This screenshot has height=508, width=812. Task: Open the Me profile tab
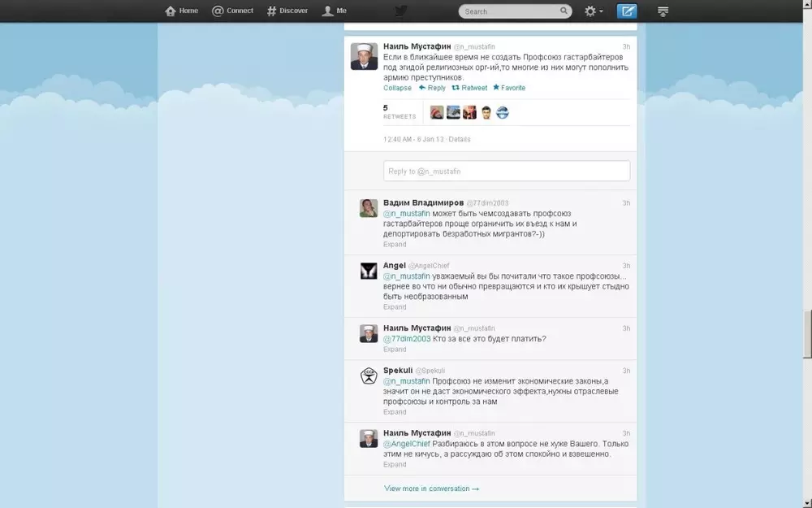click(334, 11)
